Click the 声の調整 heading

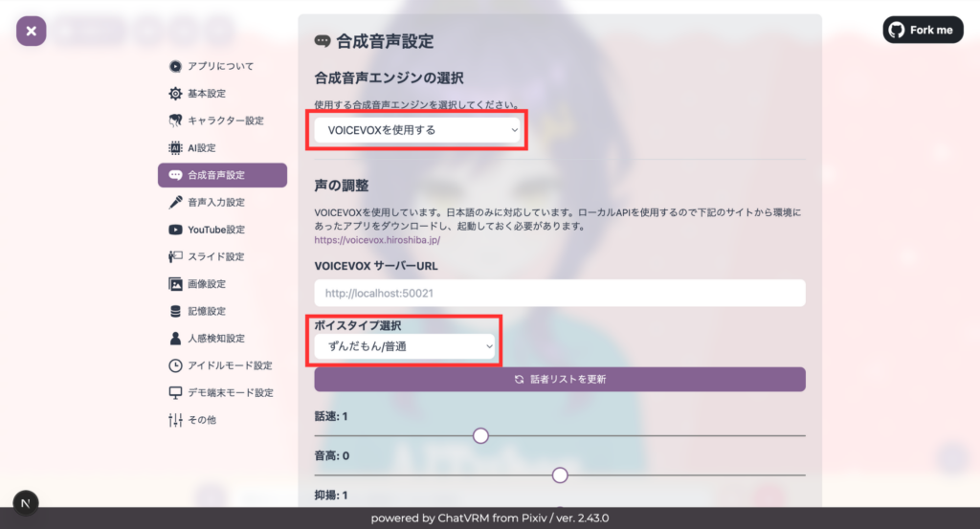coord(342,186)
